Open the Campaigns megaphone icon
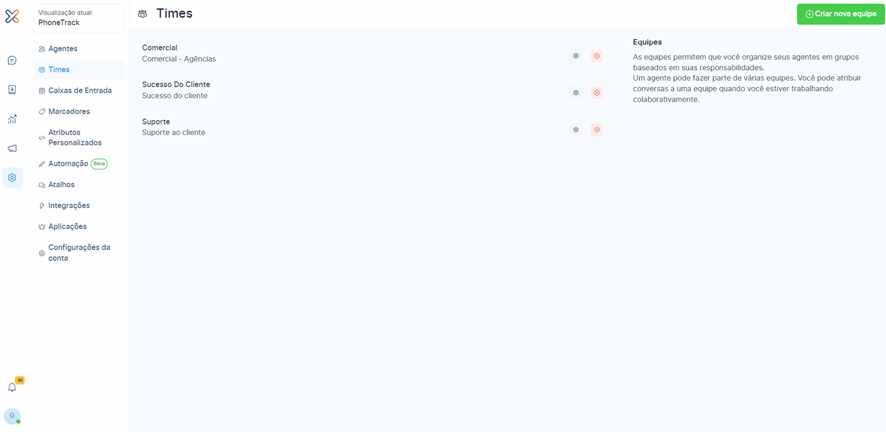 12,149
